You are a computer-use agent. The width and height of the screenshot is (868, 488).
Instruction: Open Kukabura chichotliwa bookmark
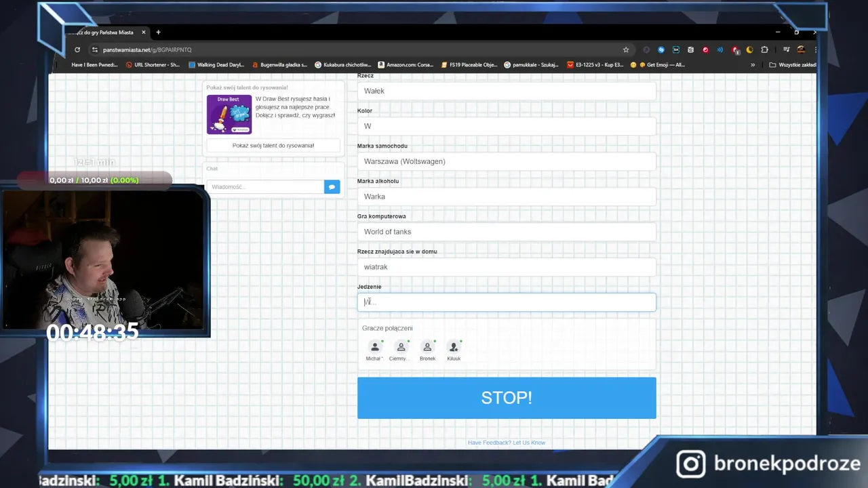click(342, 65)
